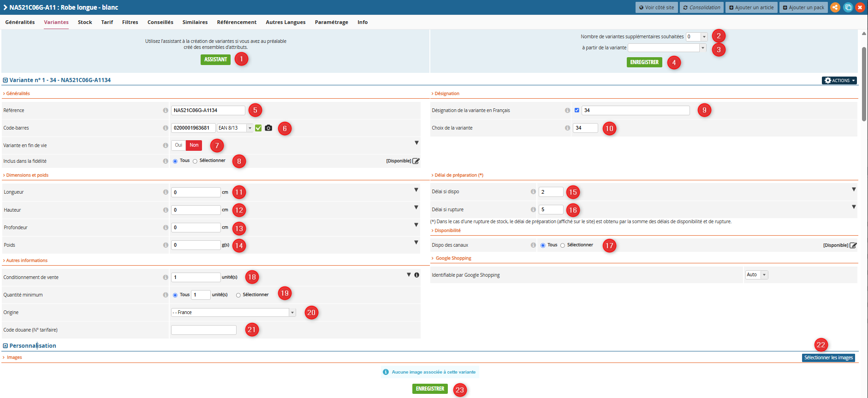
Task: Edit Dispo des canaux via the pencil icon
Action: point(853,245)
